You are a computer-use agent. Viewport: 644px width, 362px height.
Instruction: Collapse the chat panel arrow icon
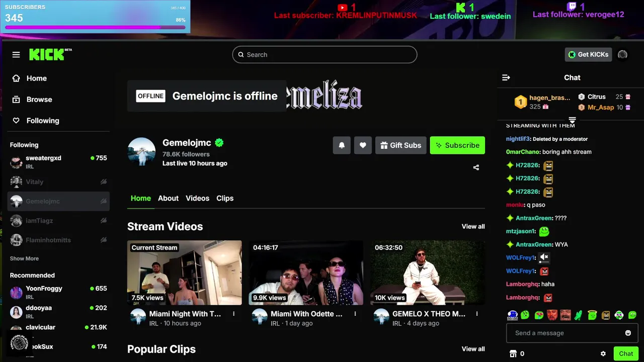point(506,77)
